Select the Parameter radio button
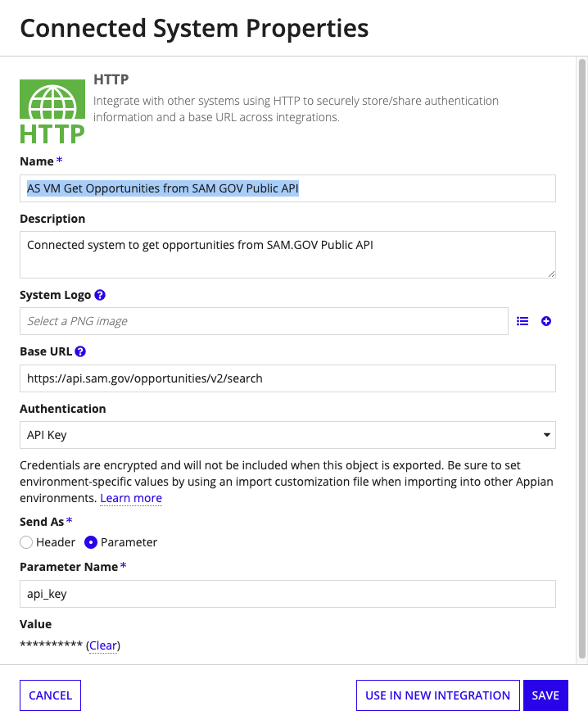 pyautogui.click(x=91, y=542)
